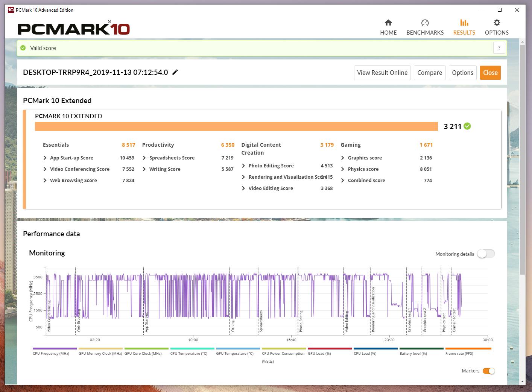Image resolution: width=532 pixels, height=392 pixels.
Task: Expand the Graphics score row
Action: click(x=343, y=158)
